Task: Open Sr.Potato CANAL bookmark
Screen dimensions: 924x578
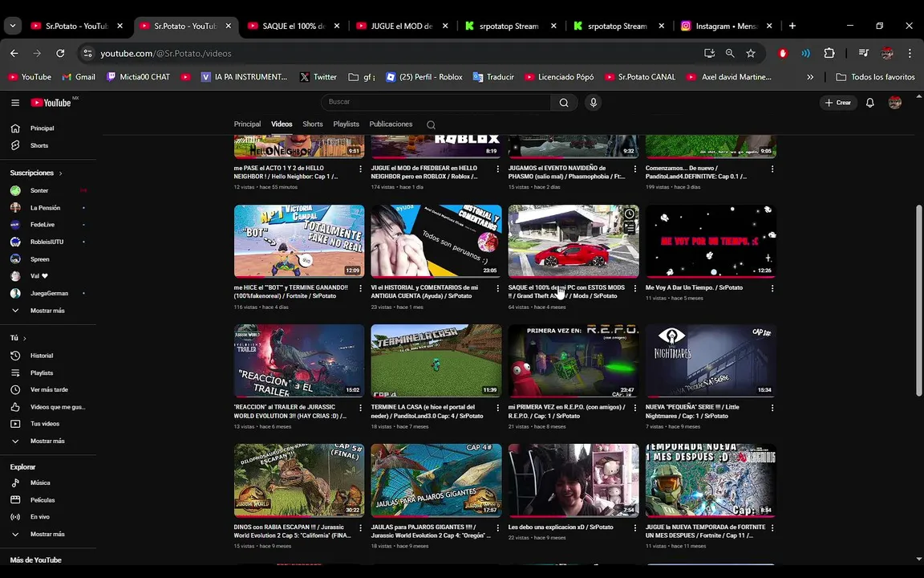Action: tap(641, 77)
